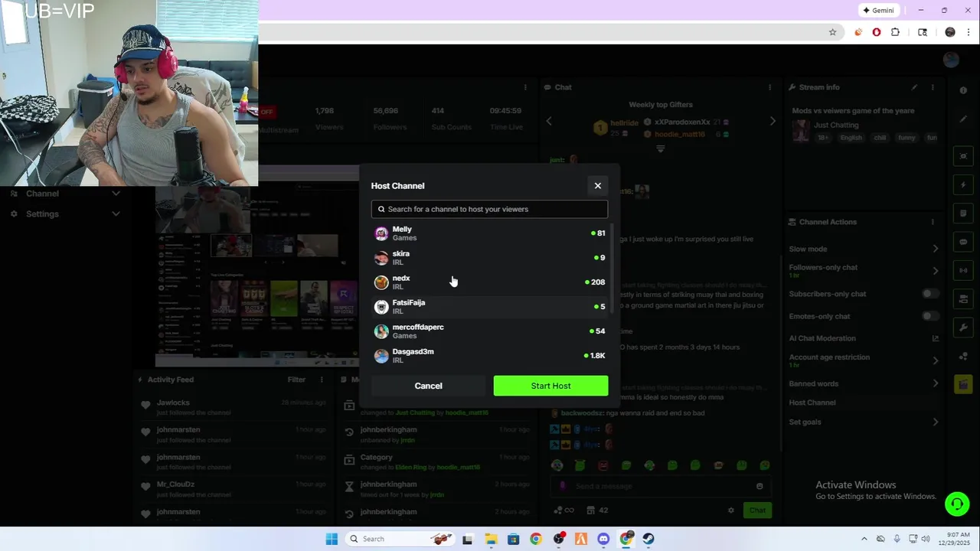Select Melly channel from host list
The width and height of the screenshot is (980, 551).
tap(489, 233)
